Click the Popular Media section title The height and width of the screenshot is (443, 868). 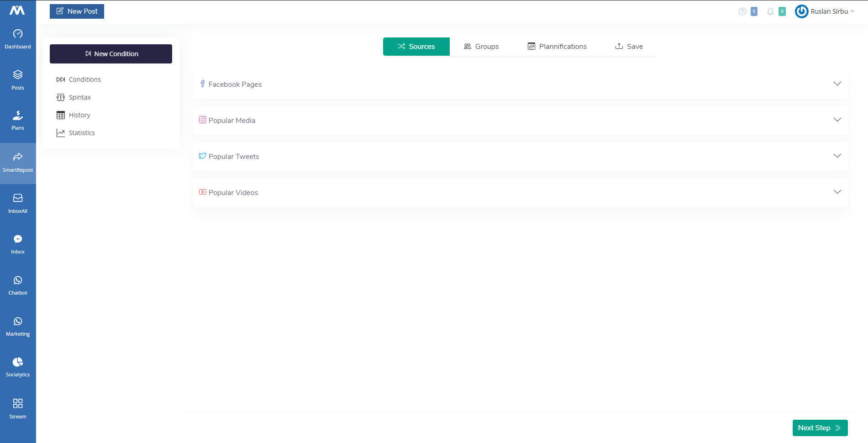232,121
